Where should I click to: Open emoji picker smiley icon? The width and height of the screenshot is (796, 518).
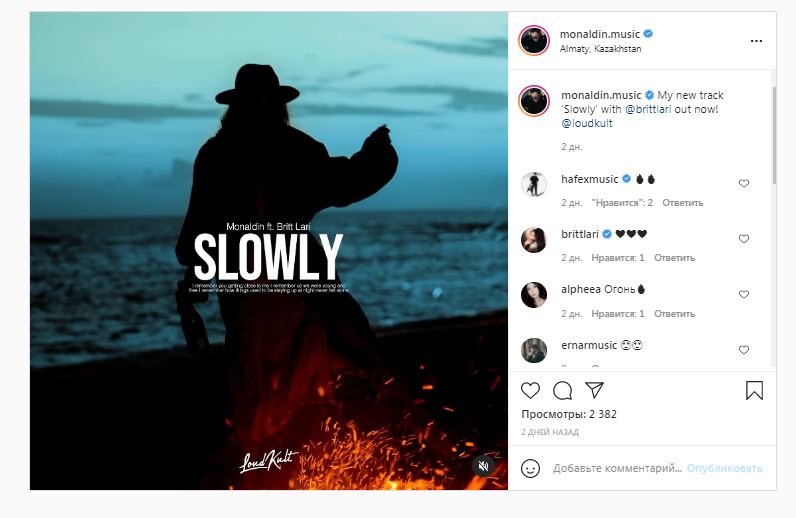pos(531,468)
